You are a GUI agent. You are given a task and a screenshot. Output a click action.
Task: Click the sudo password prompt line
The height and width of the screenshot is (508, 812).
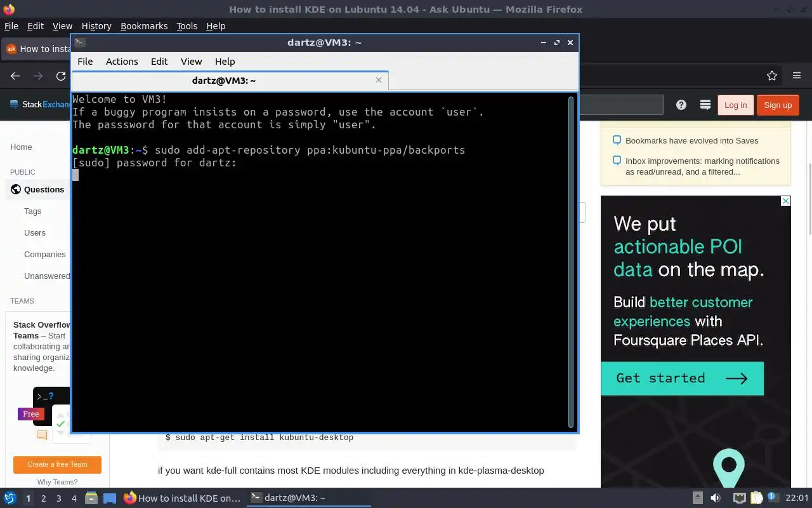(x=154, y=163)
